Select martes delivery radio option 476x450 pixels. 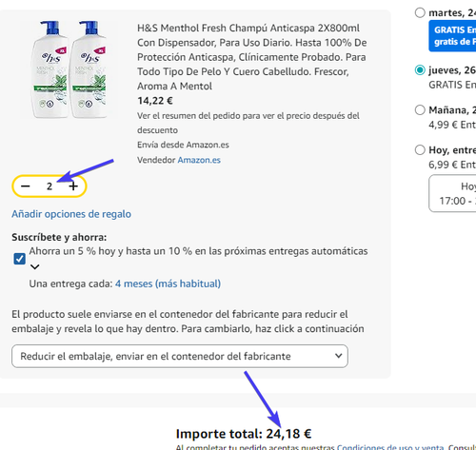(420, 12)
